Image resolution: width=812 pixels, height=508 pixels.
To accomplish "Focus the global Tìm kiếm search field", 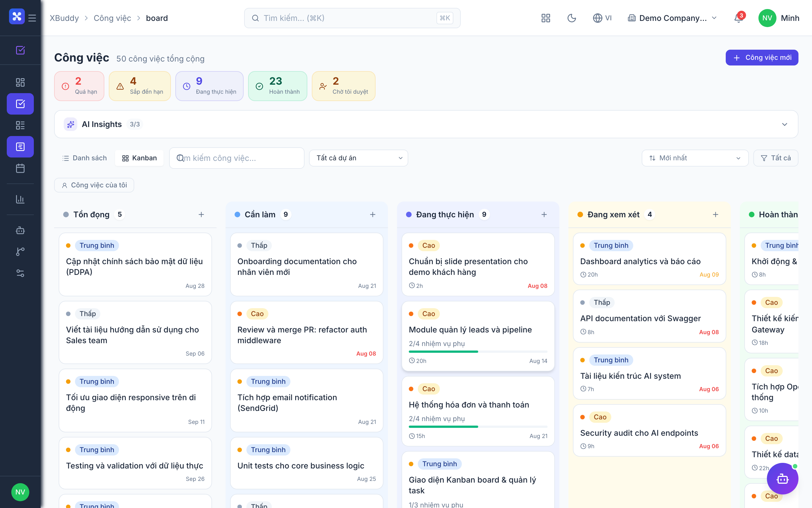I will (352, 18).
